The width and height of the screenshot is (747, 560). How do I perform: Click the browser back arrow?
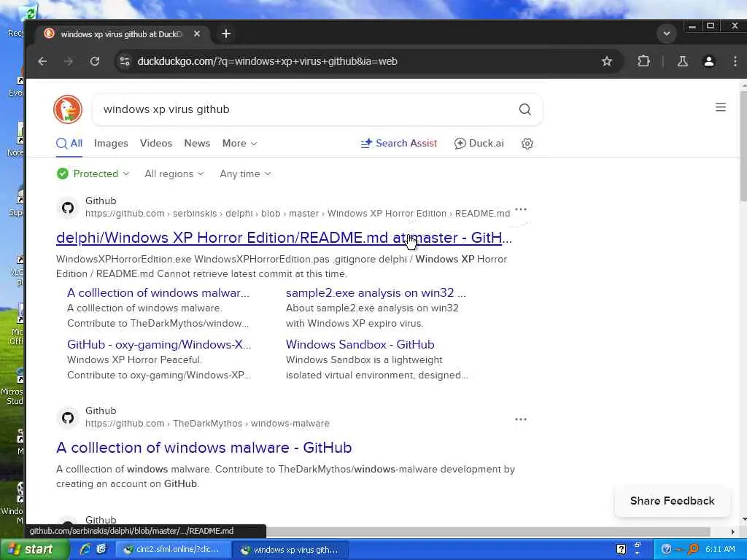point(42,61)
